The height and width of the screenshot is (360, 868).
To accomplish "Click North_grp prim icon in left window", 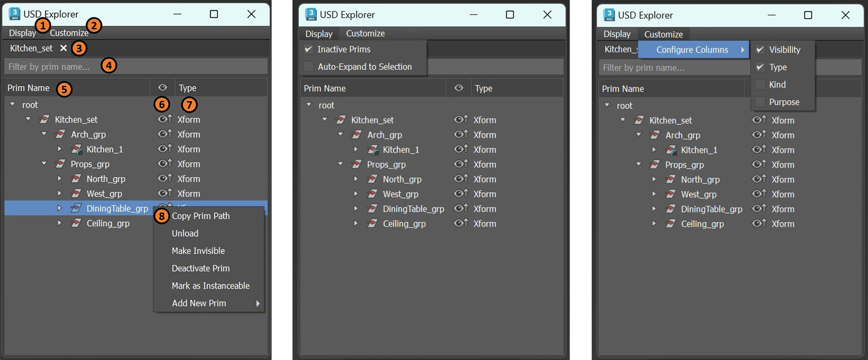I will click(76, 179).
